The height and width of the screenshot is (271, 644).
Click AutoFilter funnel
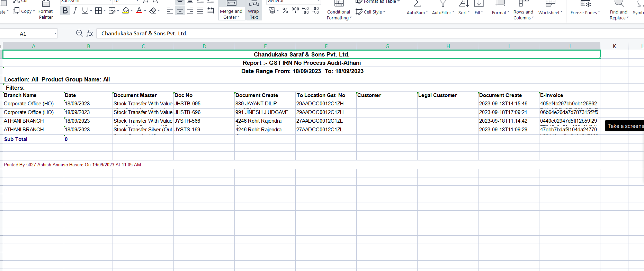coord(443,8)
